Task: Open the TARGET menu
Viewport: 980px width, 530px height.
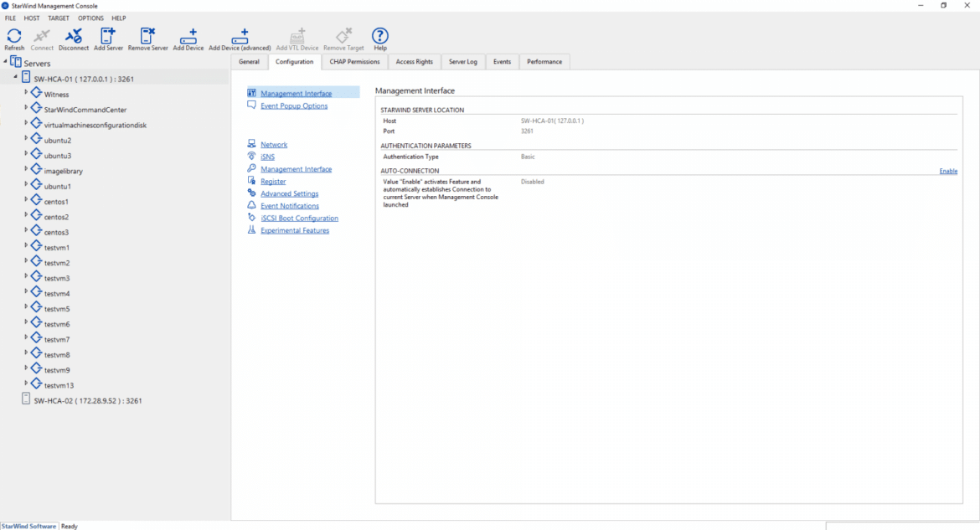Action: coord(59,18)
